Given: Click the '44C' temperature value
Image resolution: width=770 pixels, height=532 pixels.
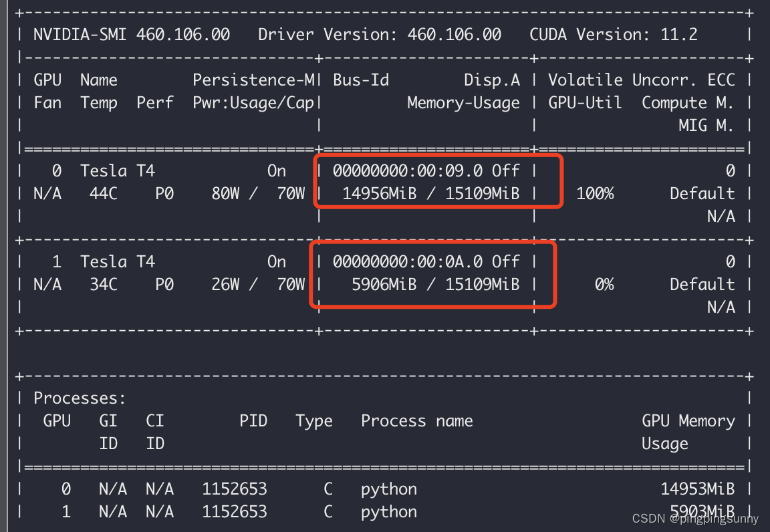Looking at the screenshot, I should pyautogui.click(x=104, y=194).
